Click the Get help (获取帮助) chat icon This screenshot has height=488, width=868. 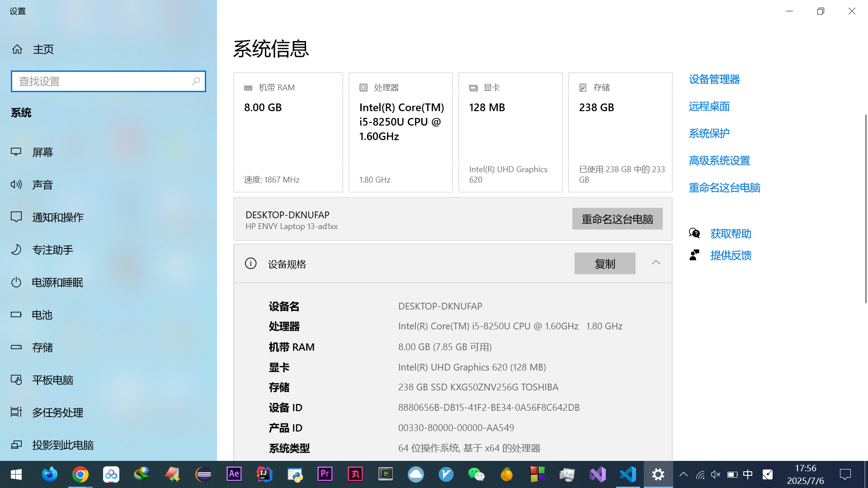click(694, 234)
